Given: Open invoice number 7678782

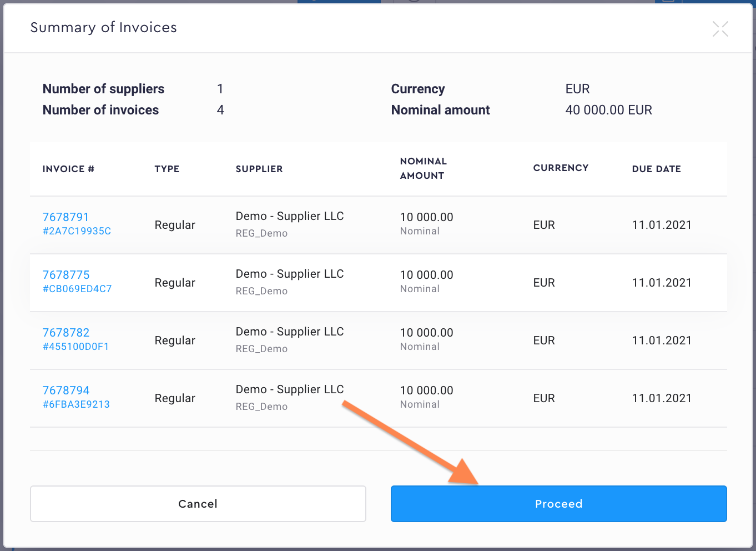Looking at the screenshot, I should click(66, 333).
